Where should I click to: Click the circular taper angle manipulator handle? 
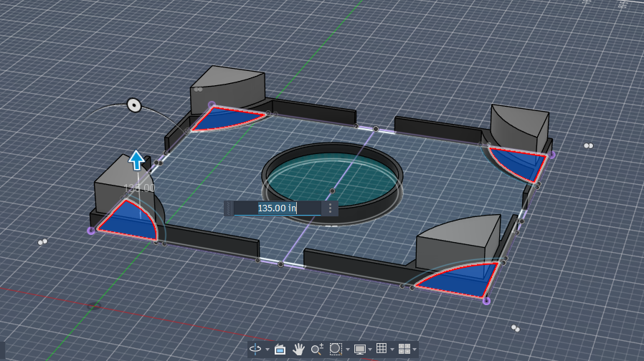point(134,105)
